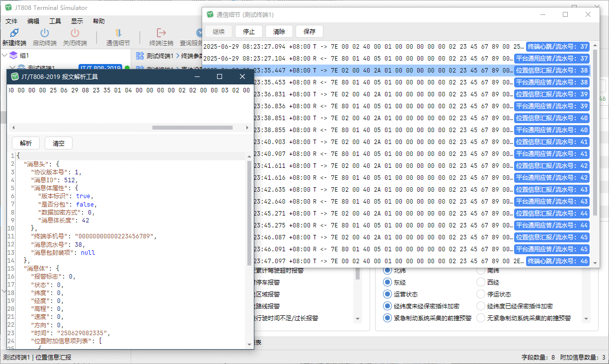This screenshot has width=609, height=364.
Task: Click the 启动终端 power icon
Action: click(x=45, y=33)
